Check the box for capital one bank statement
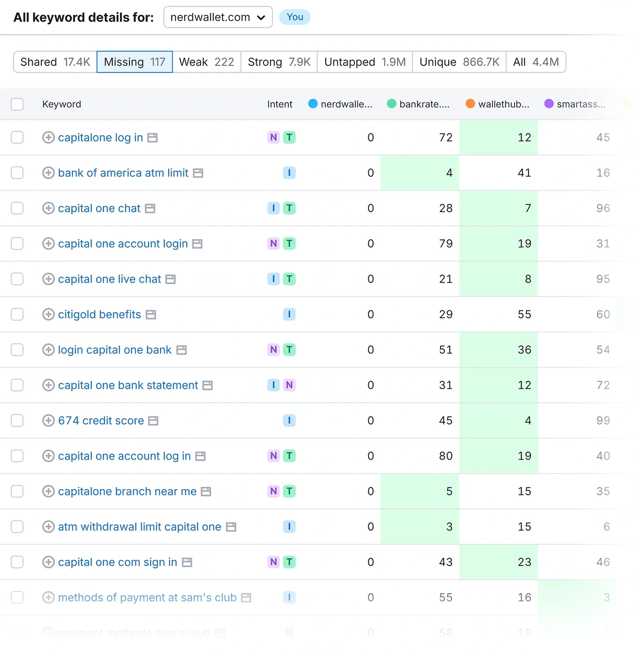Viewport: 644px width, 649px height. pos(17,385)
